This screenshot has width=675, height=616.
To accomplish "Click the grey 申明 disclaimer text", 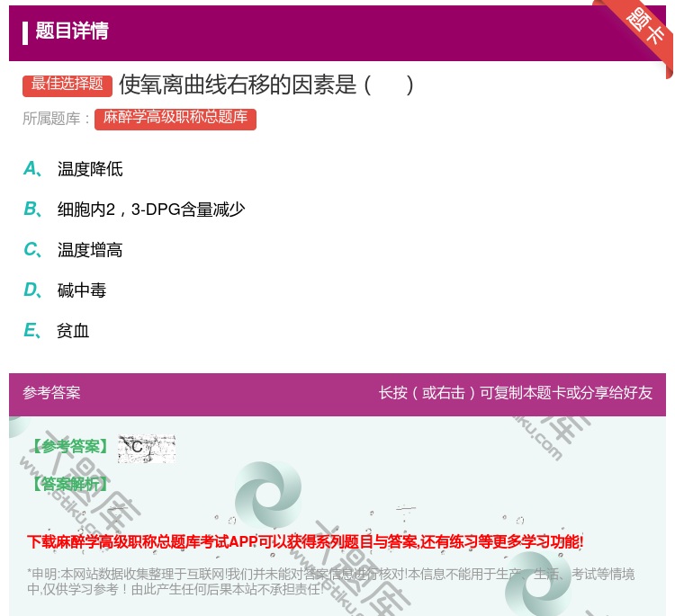I will point(330,582).
